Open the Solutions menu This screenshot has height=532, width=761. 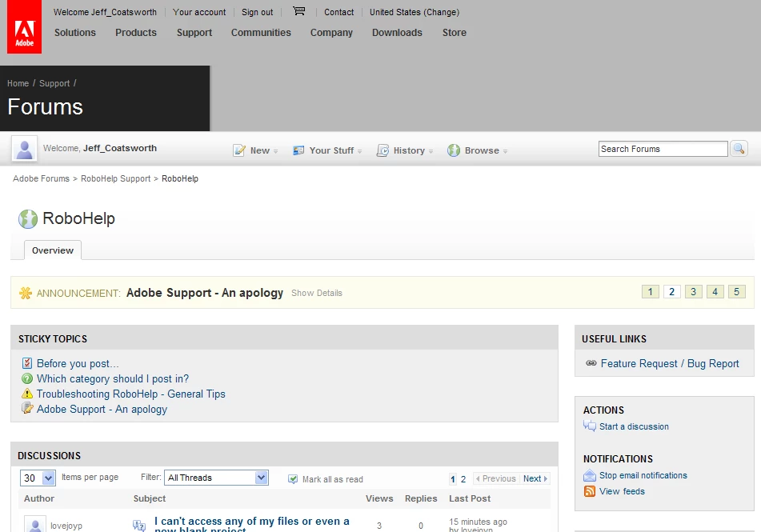75,33
